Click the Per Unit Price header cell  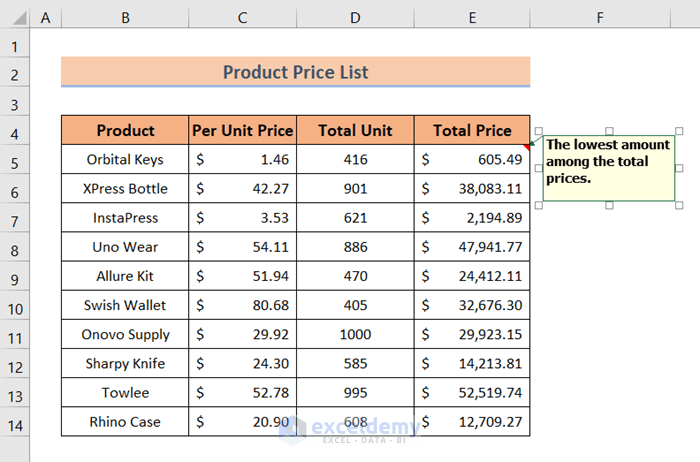click(x=243, y=130)
